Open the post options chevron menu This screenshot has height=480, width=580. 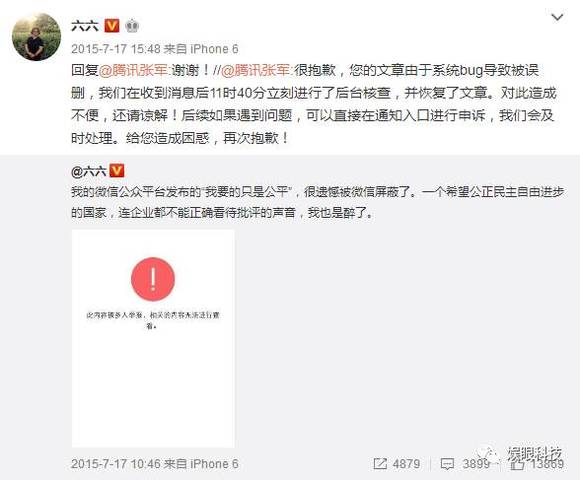(557, 17)
